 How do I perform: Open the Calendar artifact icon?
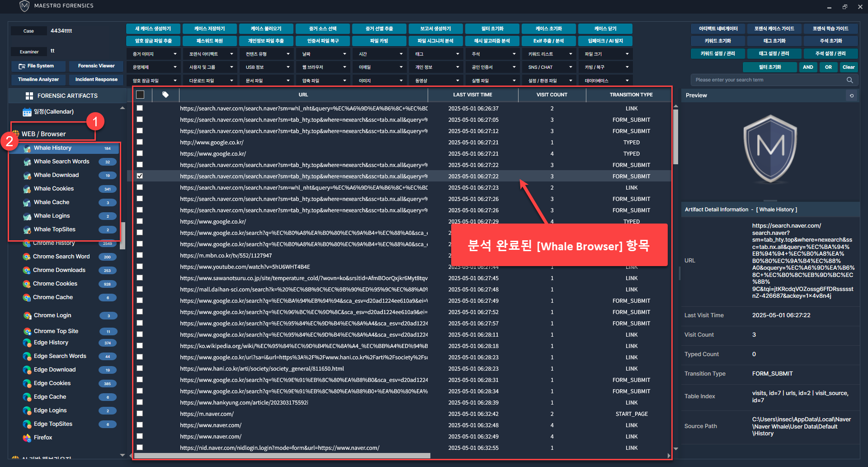(27, 112)
